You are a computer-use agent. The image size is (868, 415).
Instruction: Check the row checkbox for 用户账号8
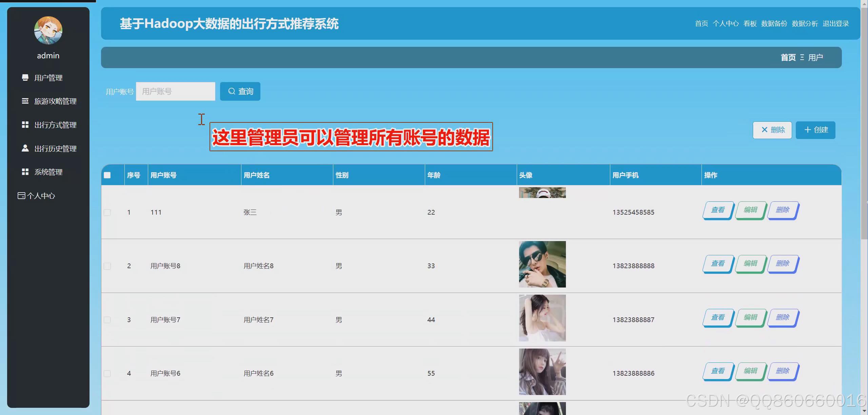(x=107, y=266)
